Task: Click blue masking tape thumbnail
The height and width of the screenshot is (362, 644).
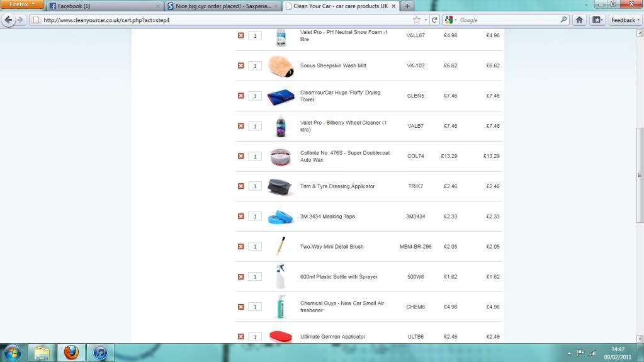Action: [x=281, y=217]
